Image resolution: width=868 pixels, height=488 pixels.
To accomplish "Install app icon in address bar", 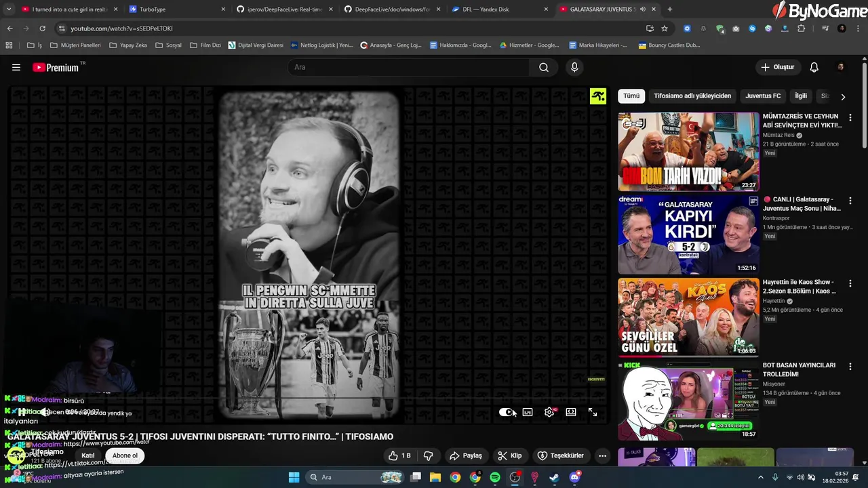I will point(650,28).
